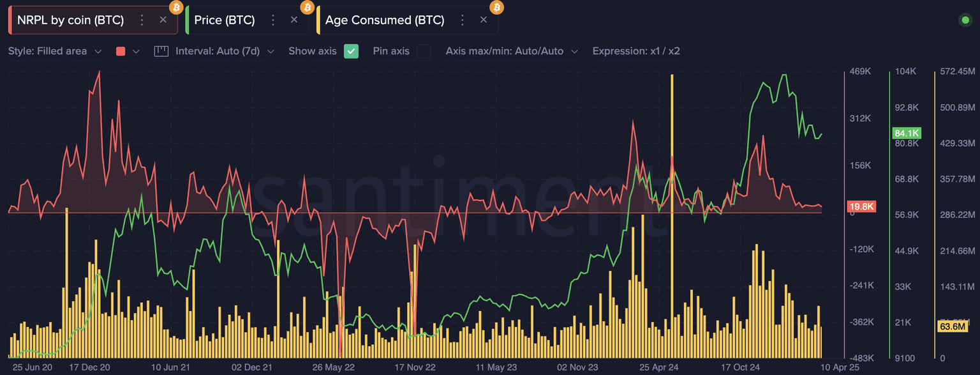Edit the Expression: x1 / x2 field

[636, 51]
